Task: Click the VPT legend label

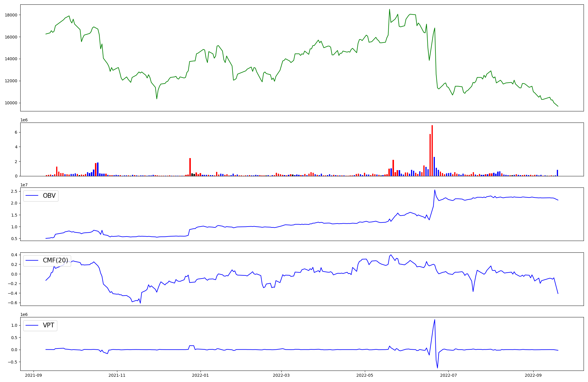Action: [49, 325]
